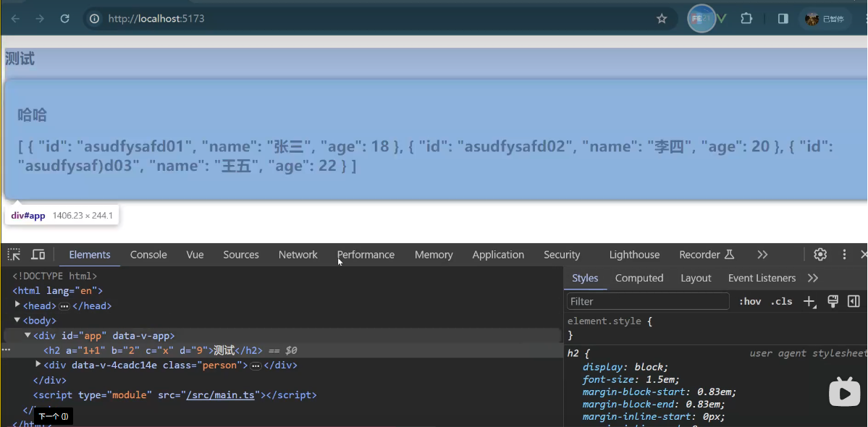Screen dimensions: 868x427
Task: Show more Styles sidebar tabs chevron
Action: pyautogui.click(x=813, y=278)
